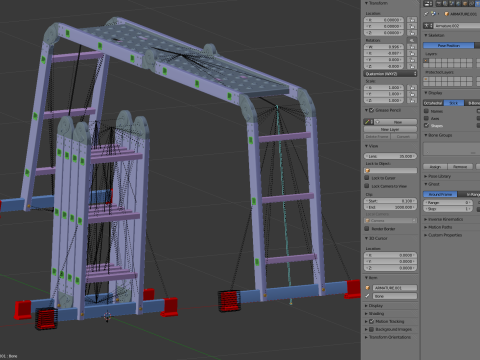
Task: Open the Render properties tab icon
Action: [440, 4]
